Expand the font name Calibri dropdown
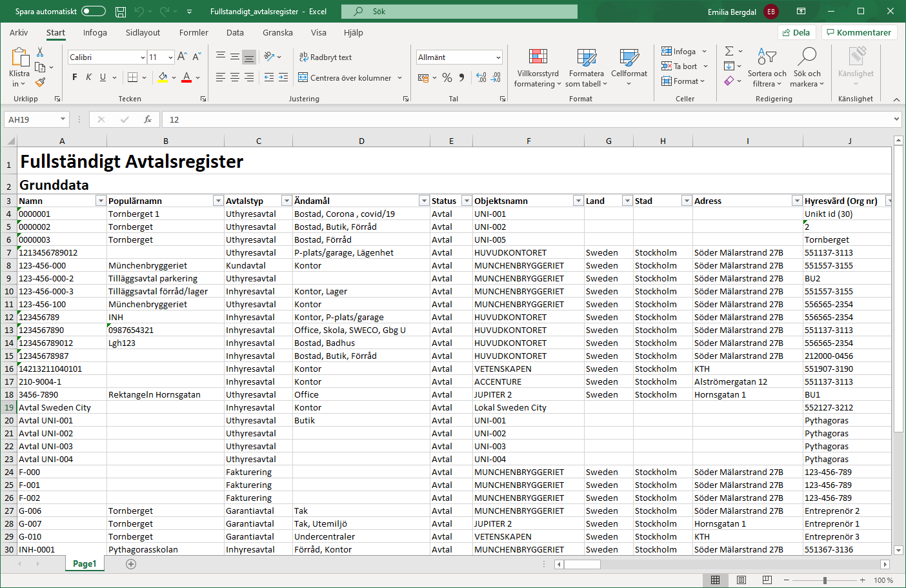Viewport: 906px width, 588px height. pos(143,57)
